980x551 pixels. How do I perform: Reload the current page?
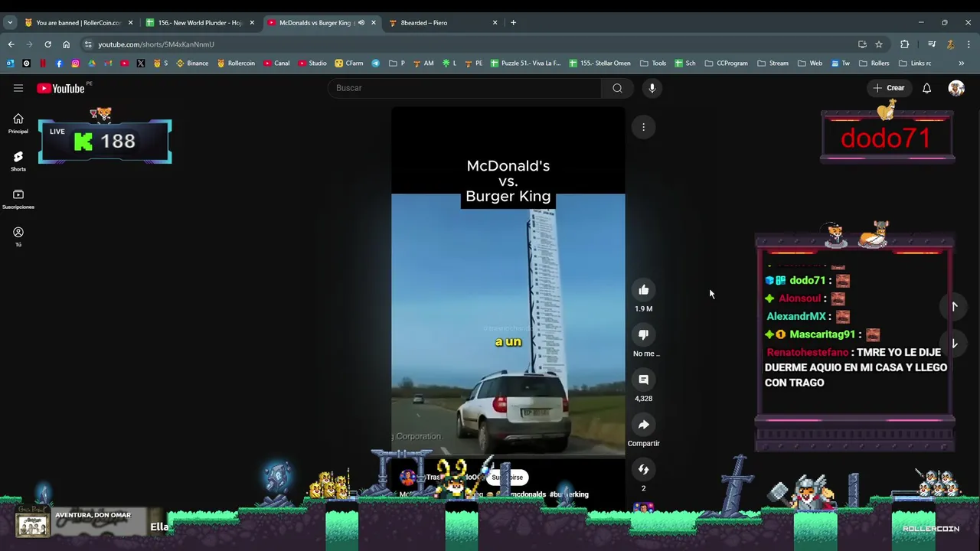tap(47, 44)
